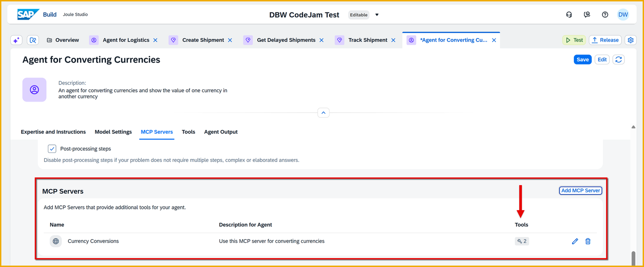
Task: Click the DBW CodeJam Test project title
Action: point(304,15)
